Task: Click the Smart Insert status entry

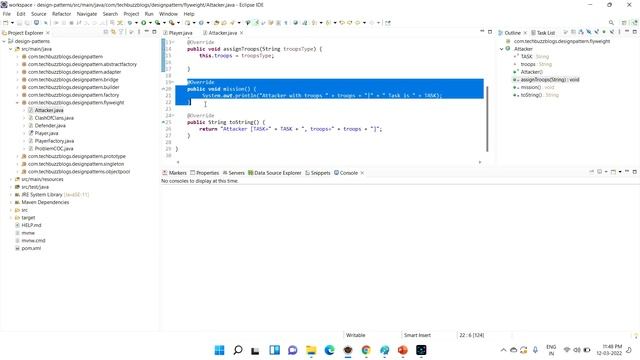Action: [417, 335]
